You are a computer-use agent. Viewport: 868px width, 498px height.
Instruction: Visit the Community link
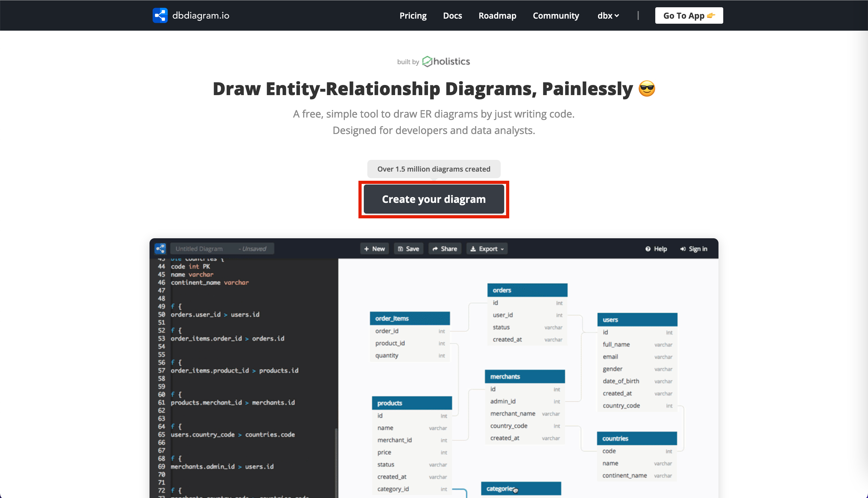556,16
